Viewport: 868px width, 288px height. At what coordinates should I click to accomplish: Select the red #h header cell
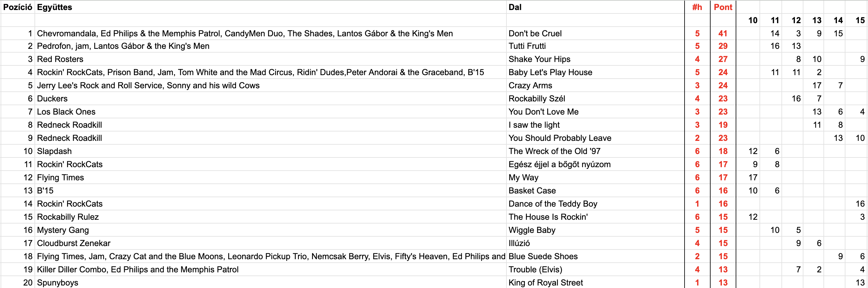pyautogui.click(x=697, y=7)
